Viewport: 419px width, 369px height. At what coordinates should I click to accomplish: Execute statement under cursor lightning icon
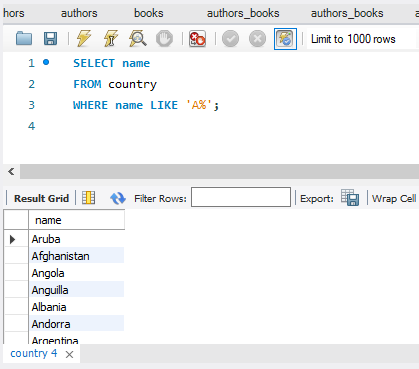pos(111,39)
